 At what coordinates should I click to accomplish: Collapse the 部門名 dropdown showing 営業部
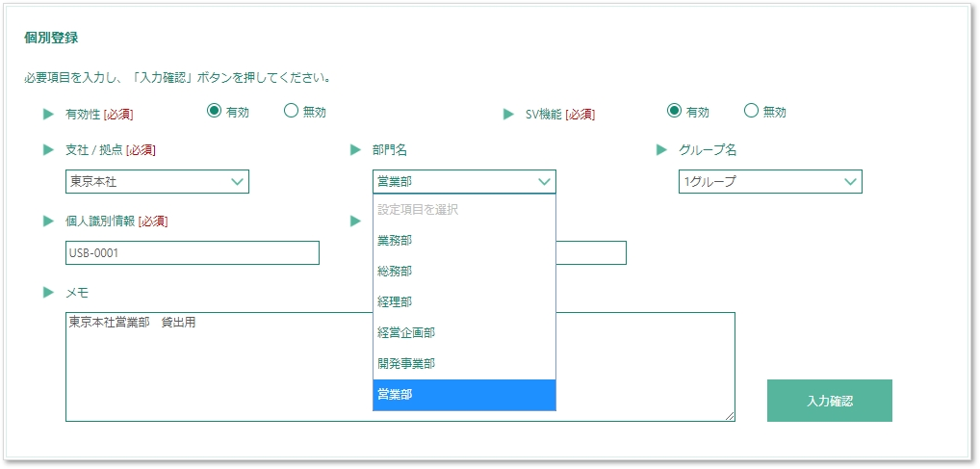coord(464,181)
